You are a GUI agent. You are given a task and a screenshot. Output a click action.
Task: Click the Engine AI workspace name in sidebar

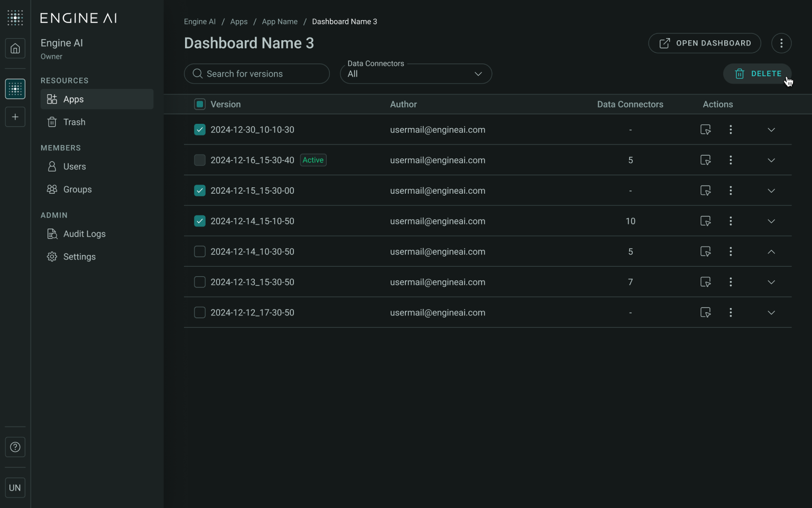point(62,43)
